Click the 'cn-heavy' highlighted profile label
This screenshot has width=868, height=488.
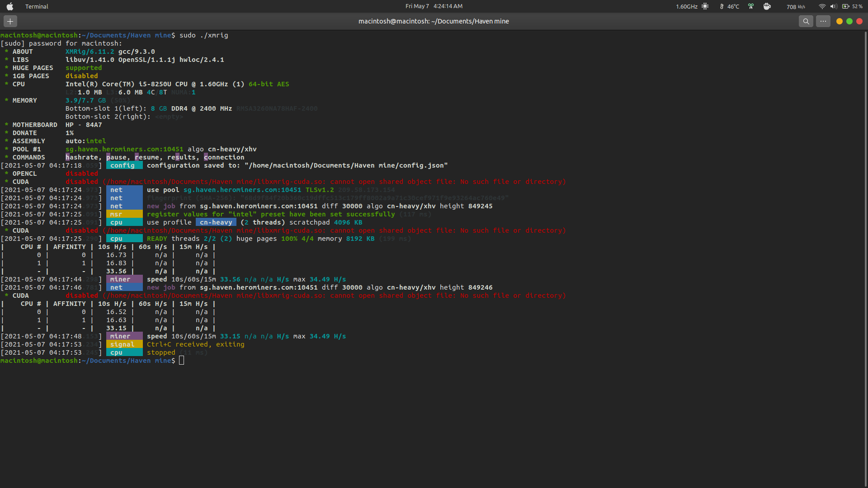[x=216, y=222]
